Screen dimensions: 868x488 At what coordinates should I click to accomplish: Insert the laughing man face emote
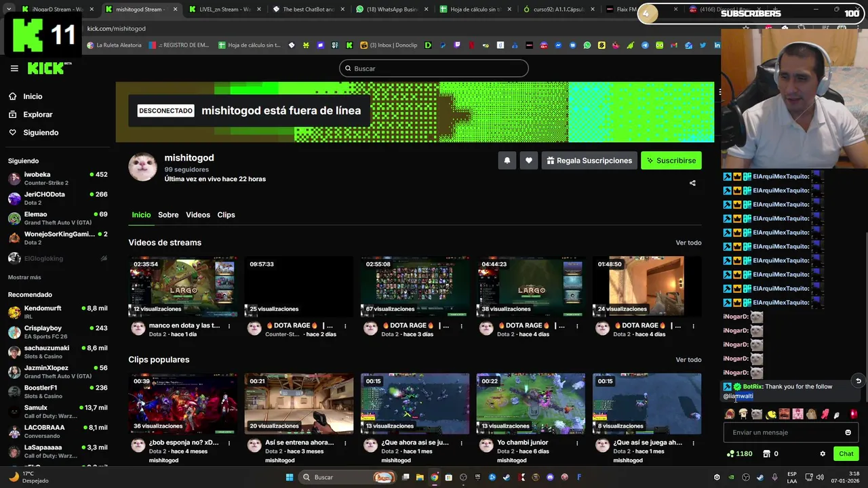click(785, 414)
